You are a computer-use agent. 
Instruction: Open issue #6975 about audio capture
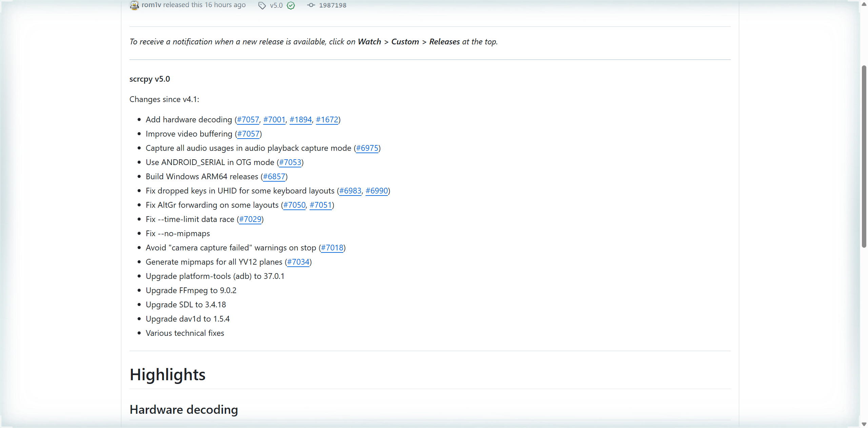(x=367, y=148)
